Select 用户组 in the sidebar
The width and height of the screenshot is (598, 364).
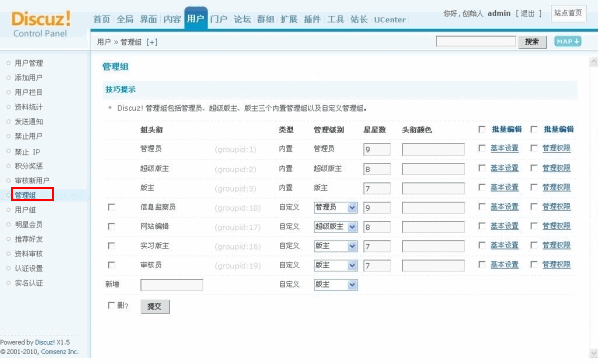click(x=25, y=210)
